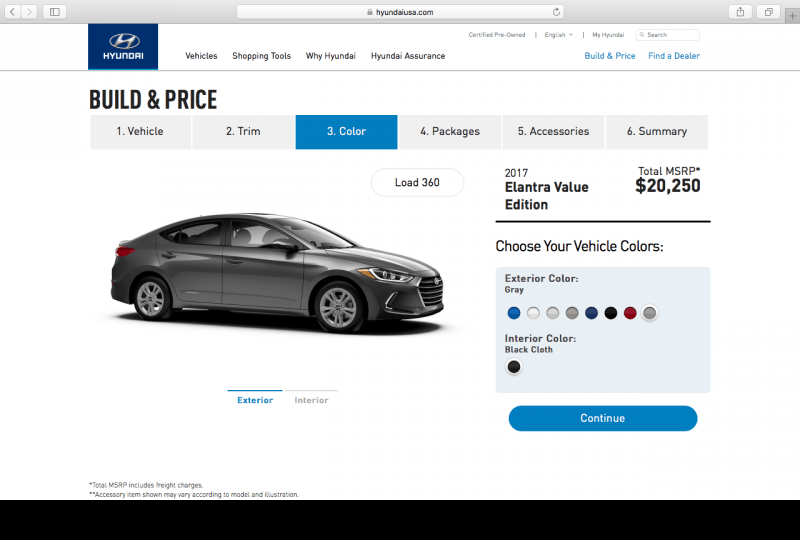This screenshot has height=540, width=800.
Task: Toggle the Safari sidebar button
Action: click(x=55, y=12)
